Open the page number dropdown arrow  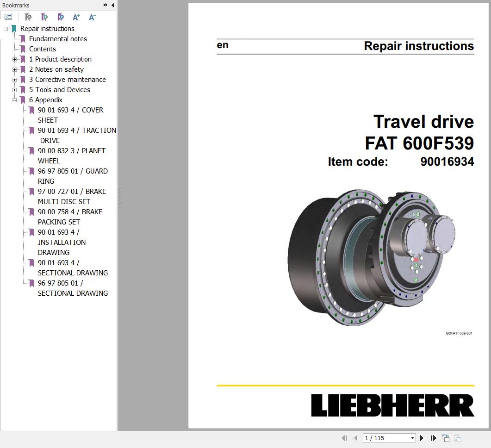[412, 438]
